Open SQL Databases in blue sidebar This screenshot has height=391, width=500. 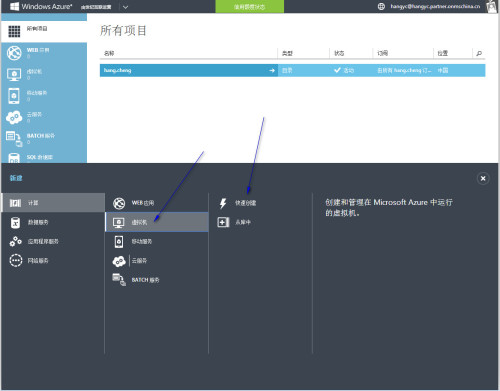coord(44,157)
